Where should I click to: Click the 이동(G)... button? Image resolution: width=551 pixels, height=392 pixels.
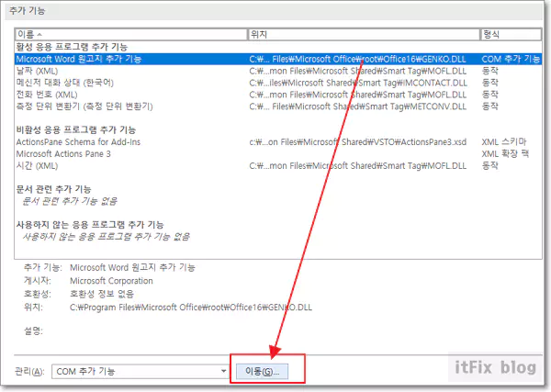click(x=262, y=371)
